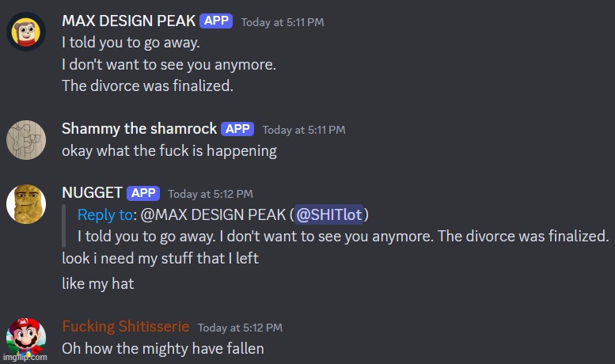Click MAX DESIGN PEAK's monkey avatar
The image size is (615, 364).
pos(25,32)
